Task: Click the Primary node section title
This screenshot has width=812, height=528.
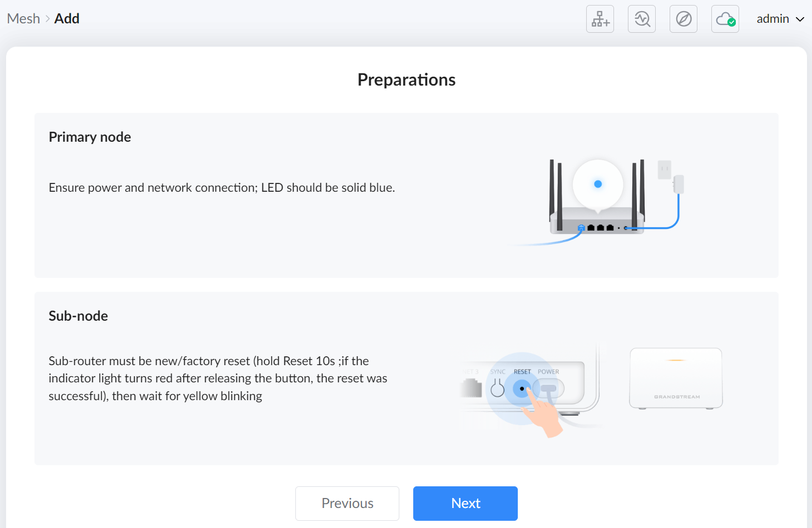Action: 90,137
